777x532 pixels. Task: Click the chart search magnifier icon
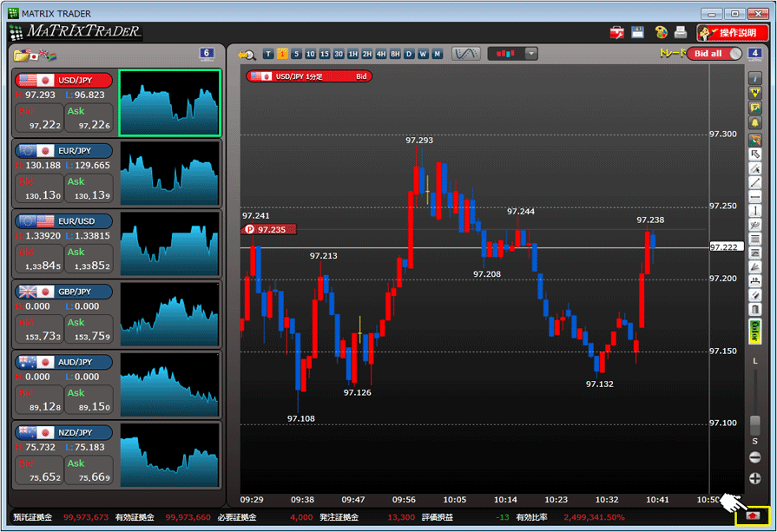[247, 55]
